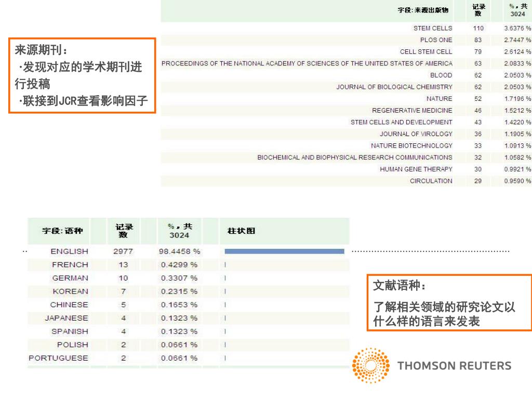Viewport: 532px width, 399px height.
Task: Click the 2977 record count for English
Action: 123,251
